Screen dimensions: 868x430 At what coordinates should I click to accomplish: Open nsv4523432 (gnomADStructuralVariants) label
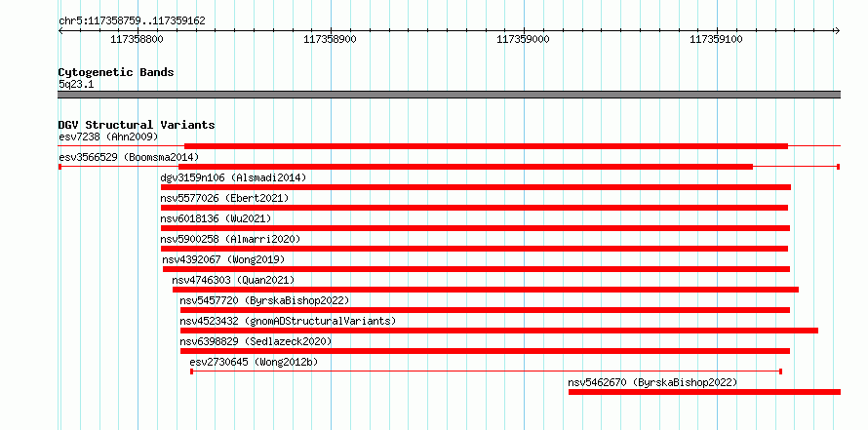click(289, 321)
